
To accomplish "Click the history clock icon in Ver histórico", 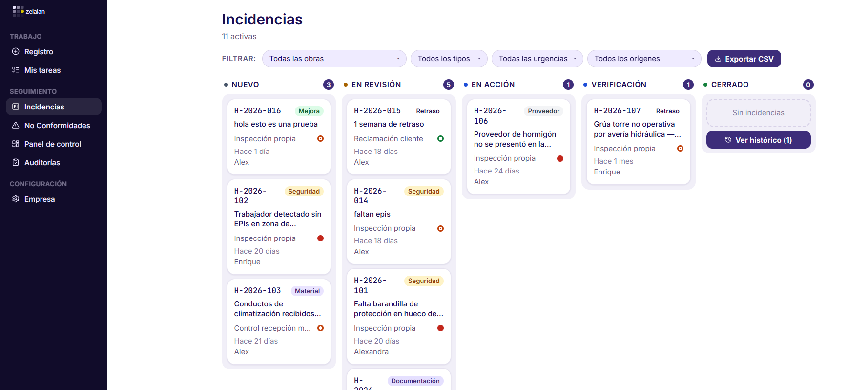I will [x=728, y=140].
